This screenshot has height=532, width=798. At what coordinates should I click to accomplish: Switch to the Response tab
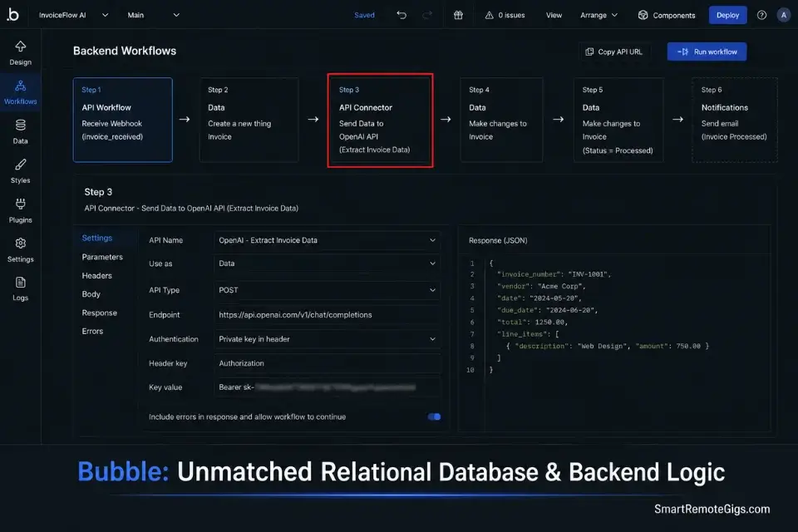[99, 313]
